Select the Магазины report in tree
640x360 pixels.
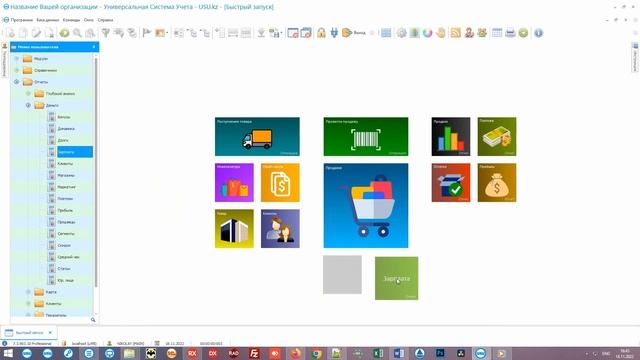pos(66,175)
